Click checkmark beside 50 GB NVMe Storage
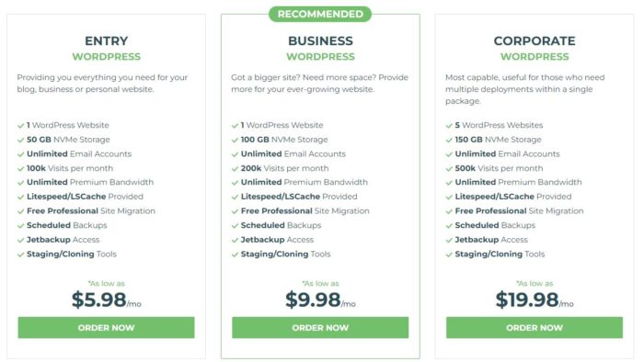644x362 pixels. coord(20,141)
